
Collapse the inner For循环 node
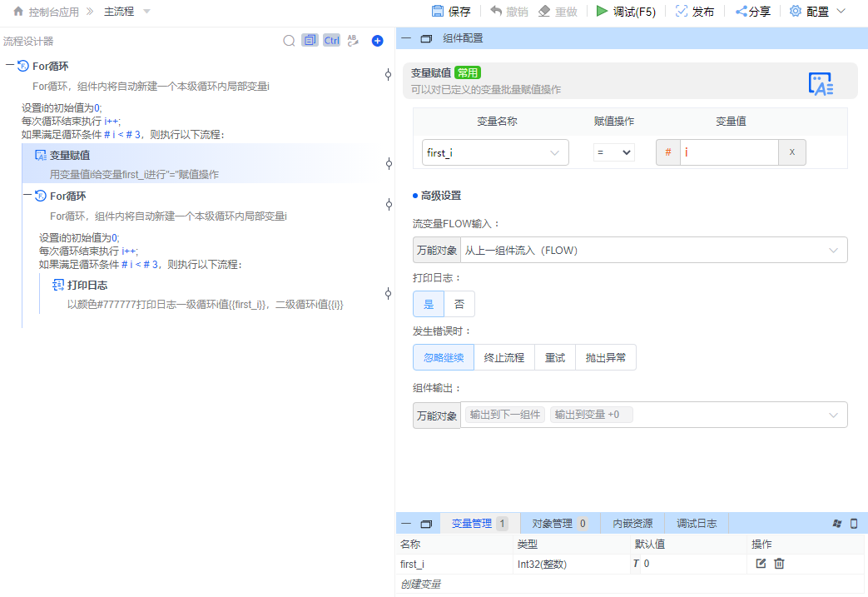27,194
